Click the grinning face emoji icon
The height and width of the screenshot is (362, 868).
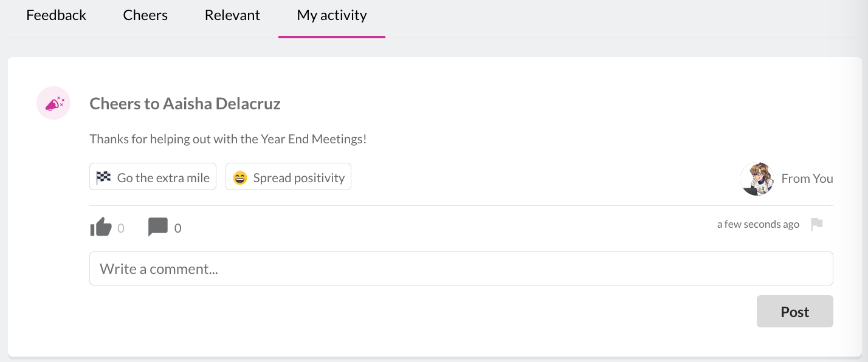[x=240, y=178]
